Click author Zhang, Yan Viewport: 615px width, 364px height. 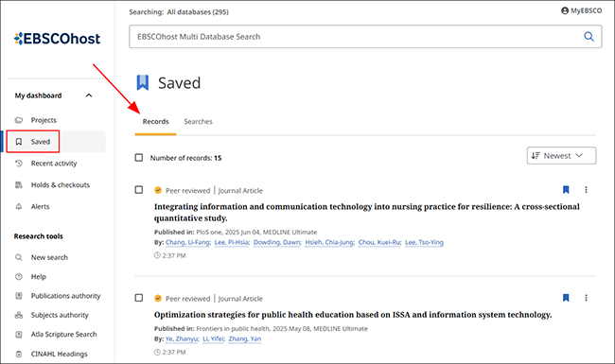(245, 338)
